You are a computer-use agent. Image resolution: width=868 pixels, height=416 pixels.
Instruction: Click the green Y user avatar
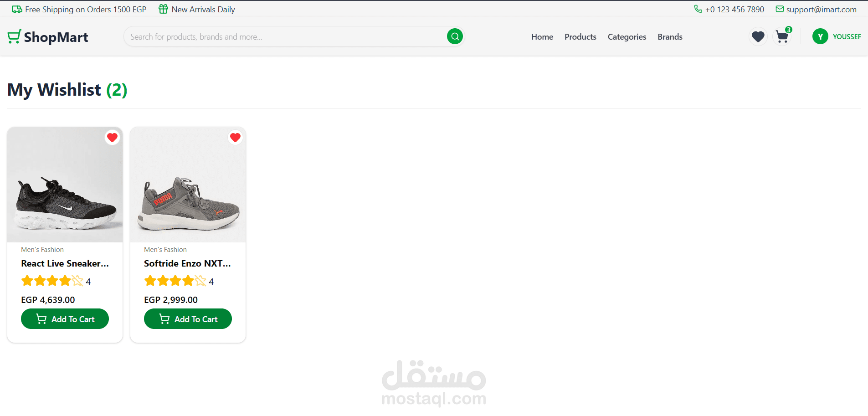tap(820, 36)
